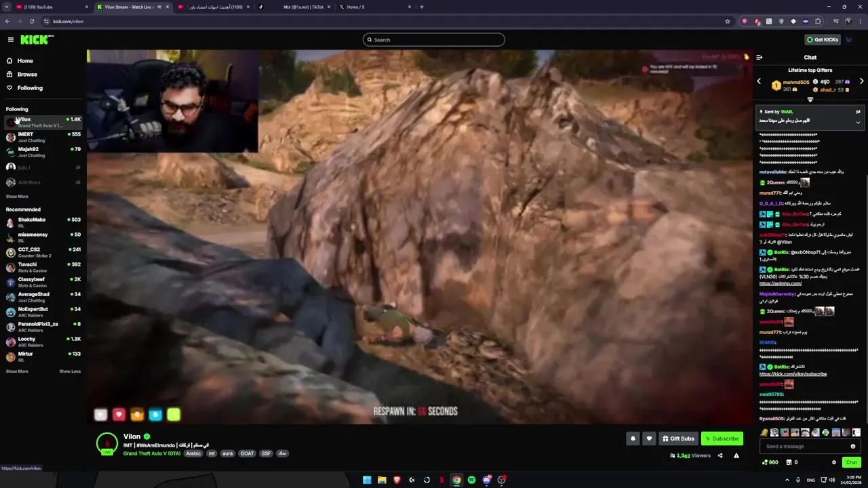Open the channel points 960 balance
This screenshot has height=488, width=868.
[x=770, y=462]
